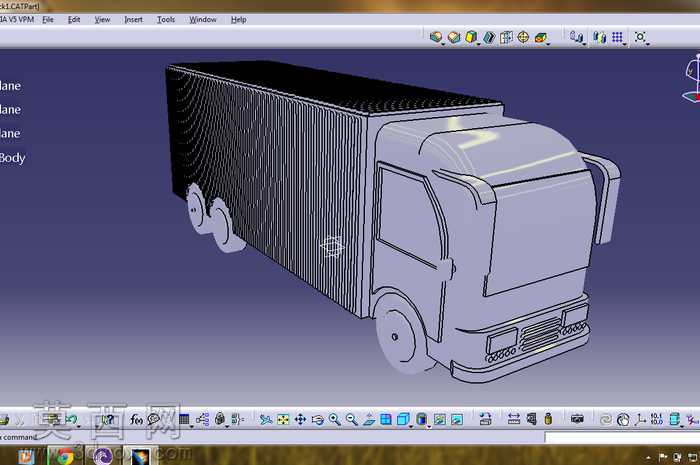This screenshot has height=465, width=700.
Task: Click the Measure Between ruler icon
Action: 514,419
